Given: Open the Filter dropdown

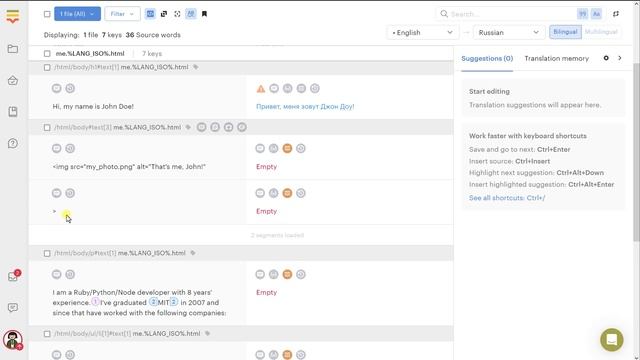Looking at the screenshot, I should coord(122,14).
